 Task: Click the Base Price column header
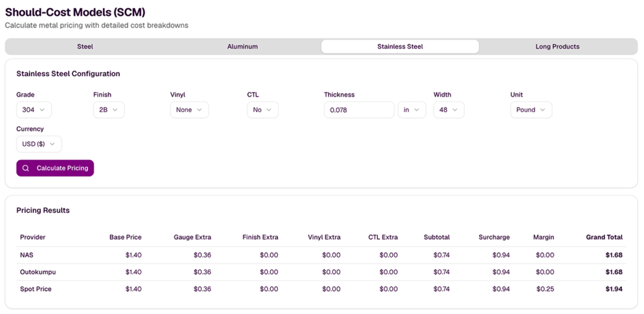point(125,237)
